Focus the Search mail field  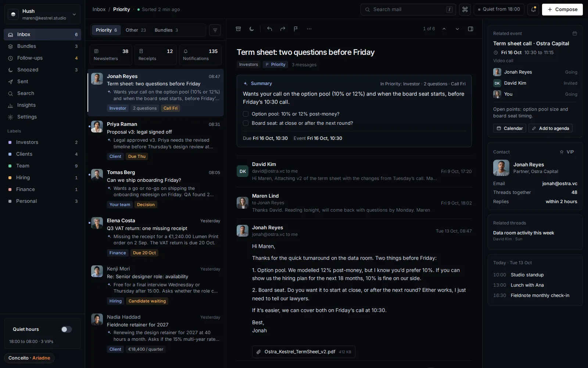(x=408, y=10)
